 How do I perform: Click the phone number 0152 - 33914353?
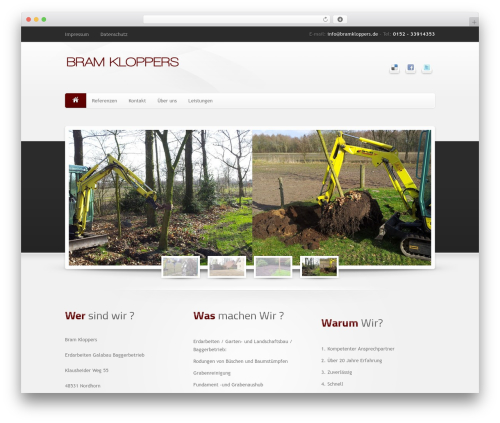point(414,34)
